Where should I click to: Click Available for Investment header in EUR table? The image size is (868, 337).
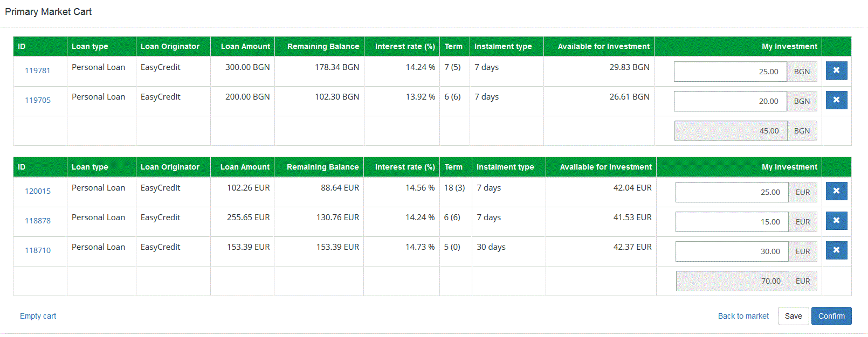coord(606,167)
